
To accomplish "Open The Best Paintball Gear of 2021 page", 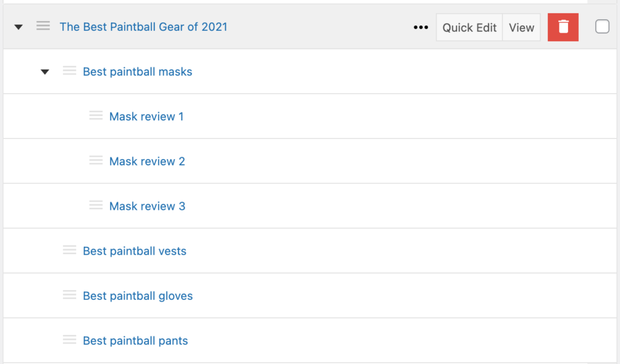I will (x=143, y=27).
